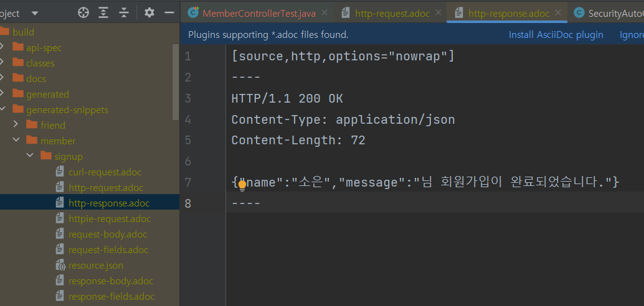Switch to http-request.adoc editor tab
This screenshot has width=644, height=306.
click(x=392, y=13)
